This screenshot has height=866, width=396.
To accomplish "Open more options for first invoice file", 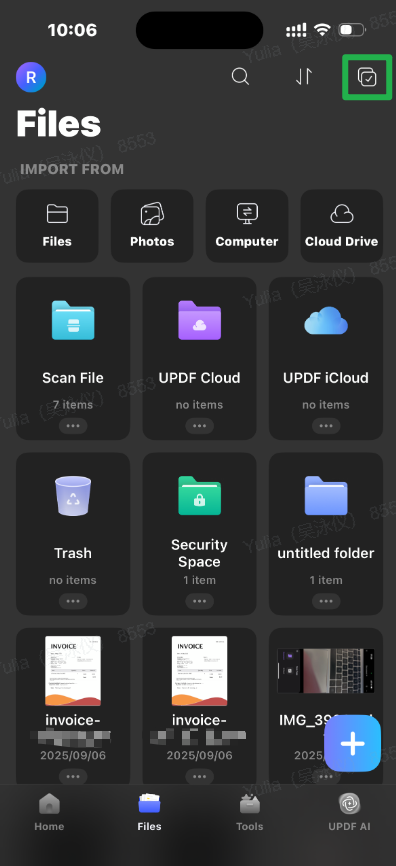I will (73, 777).
